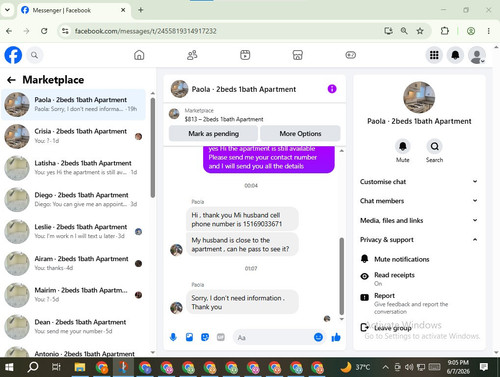Viewport: 500px width, 377px height.
Task: Open Airam - 2beds 1bath Apartment chat
Action: coord(73,263)
